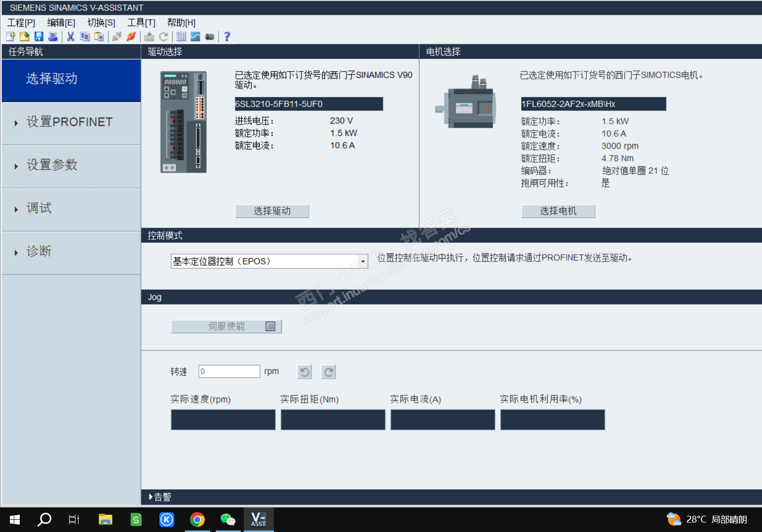This screenshot has height=532, width=762.
Task: Click the clockwise Jog rotation button
Action: tap(328, 372)
